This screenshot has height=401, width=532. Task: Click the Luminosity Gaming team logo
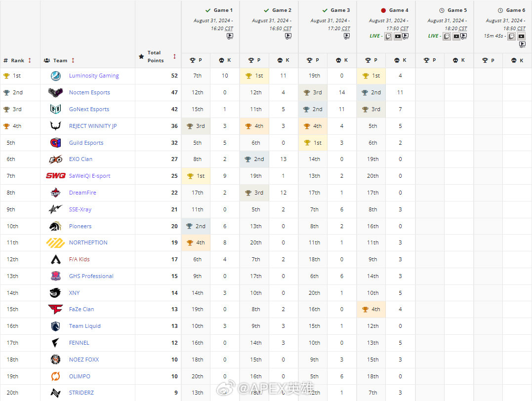pos(56,76)
